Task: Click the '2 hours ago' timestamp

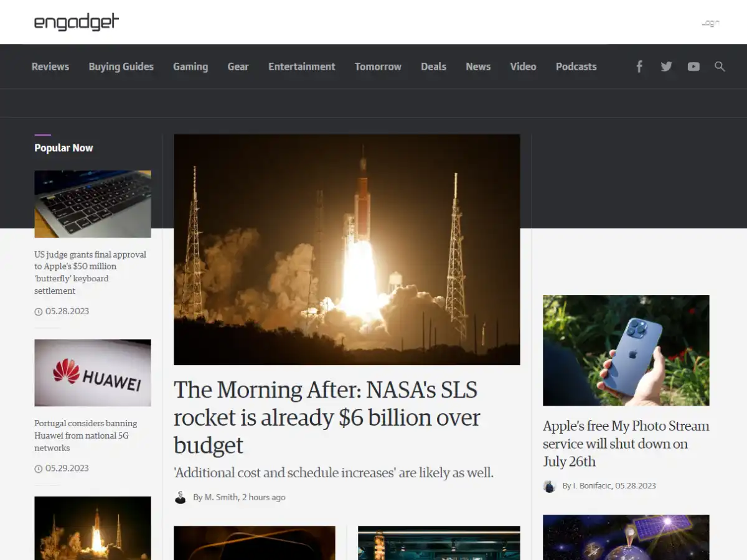Action: [x=264, y=497]
